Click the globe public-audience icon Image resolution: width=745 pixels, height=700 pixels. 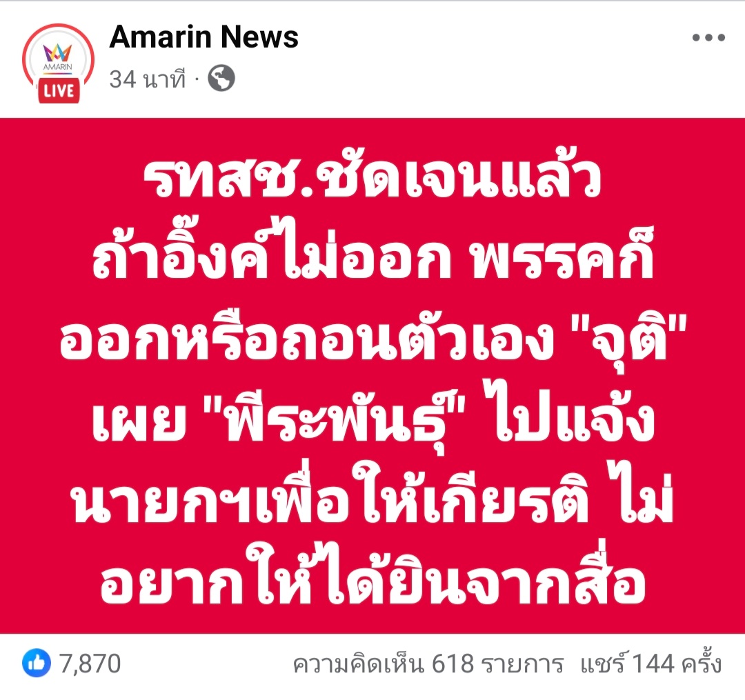221,79
